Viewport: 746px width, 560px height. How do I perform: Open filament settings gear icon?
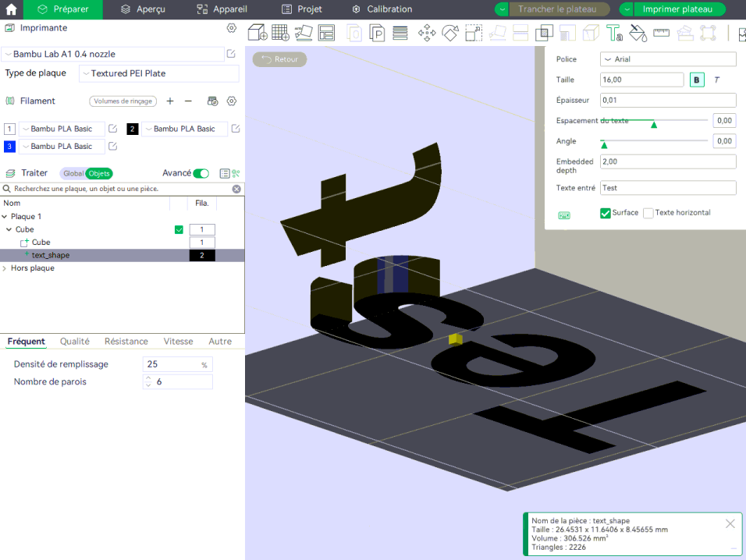232,101
